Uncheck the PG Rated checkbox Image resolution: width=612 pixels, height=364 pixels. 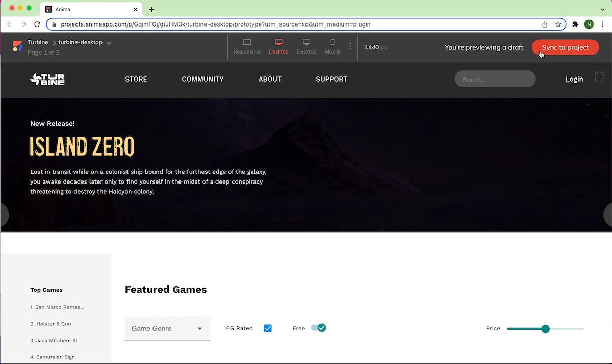click(268, 328)
